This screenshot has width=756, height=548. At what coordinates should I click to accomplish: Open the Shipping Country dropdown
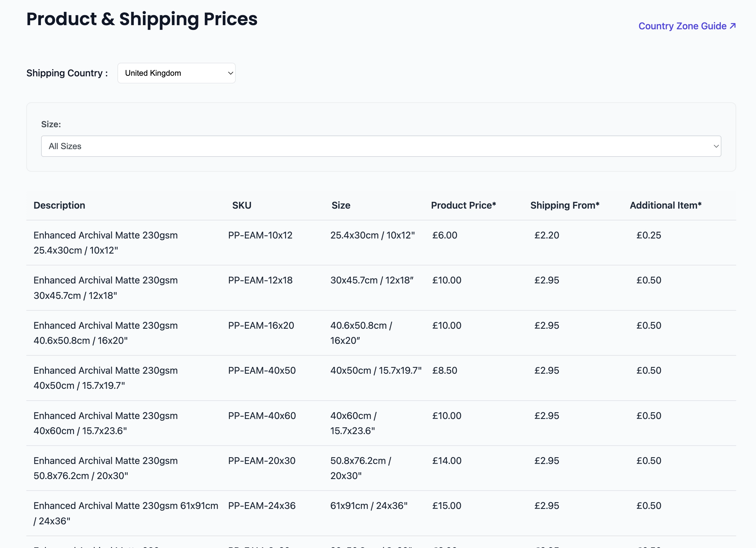pos(176,73)
